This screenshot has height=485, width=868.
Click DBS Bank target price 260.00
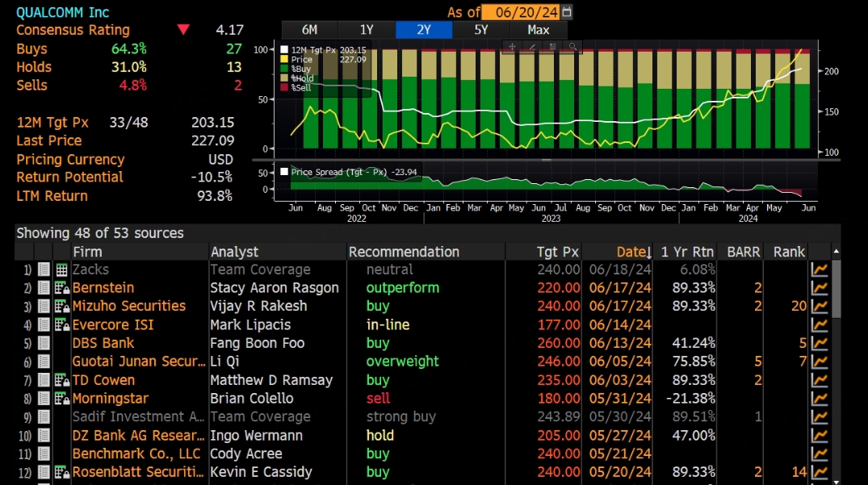(x=559, y=344)
